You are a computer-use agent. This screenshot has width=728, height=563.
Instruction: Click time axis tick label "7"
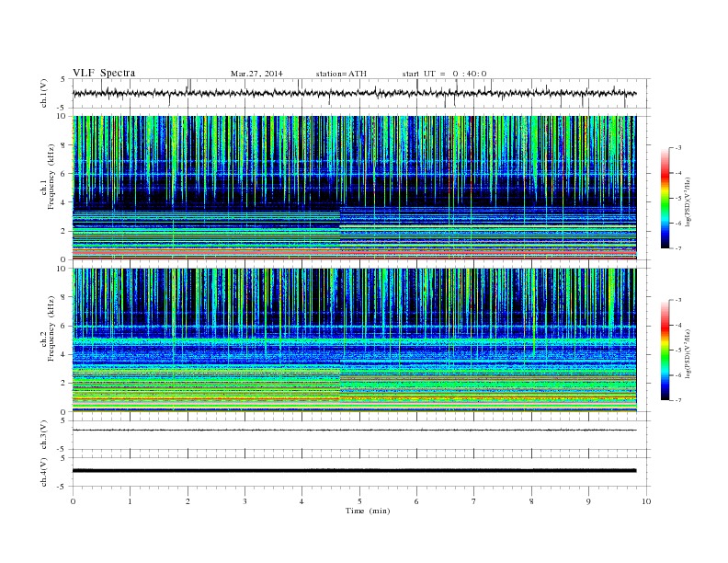474,501
